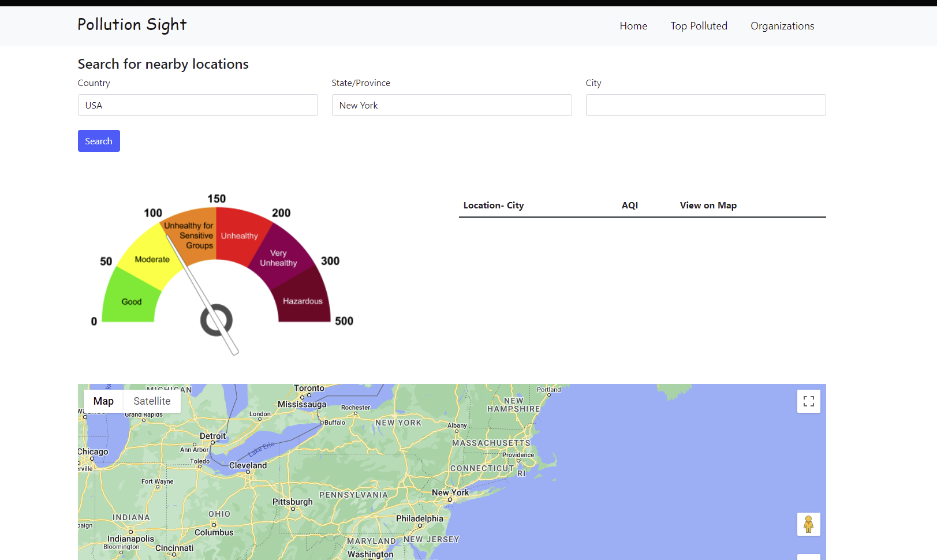The image size is (937, 560).
Task: Click Portland label on map
Action: pos(549,390)
